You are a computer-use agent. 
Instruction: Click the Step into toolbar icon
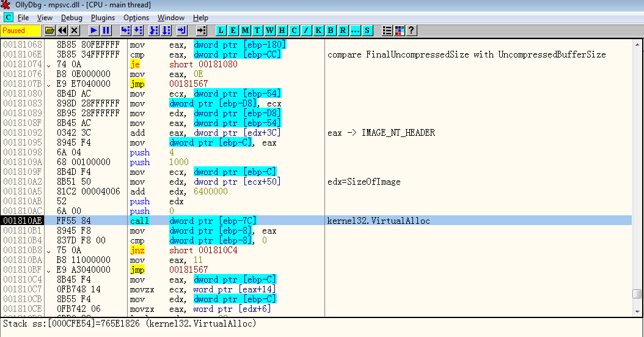pos(125,30)
